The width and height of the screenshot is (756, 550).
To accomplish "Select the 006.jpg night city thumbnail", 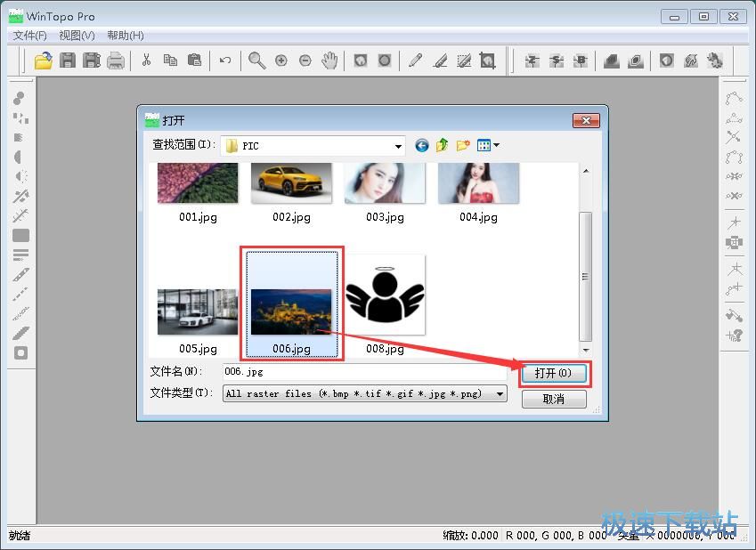I will click(x=291, y=311).
